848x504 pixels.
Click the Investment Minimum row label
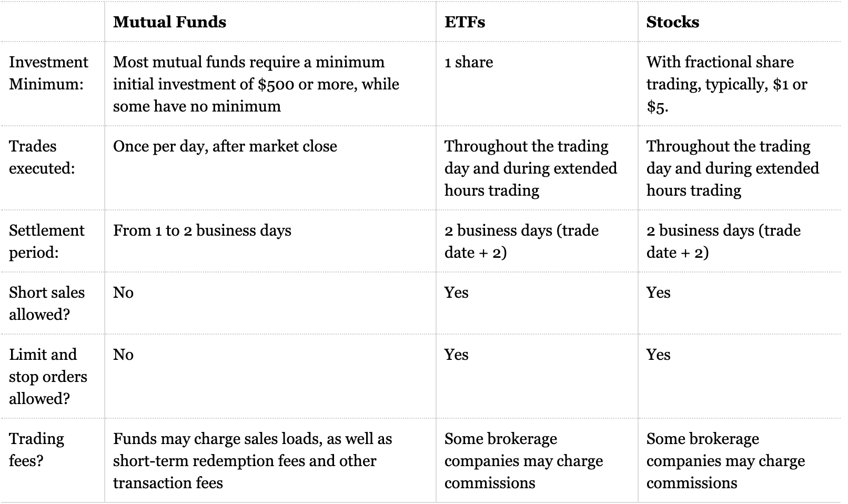48,73
